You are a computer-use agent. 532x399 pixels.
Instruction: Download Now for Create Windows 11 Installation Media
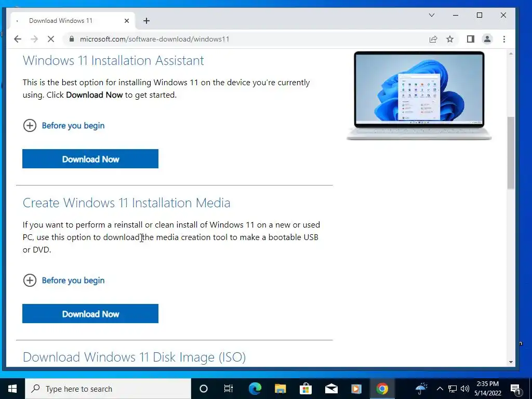click(90, 313)
